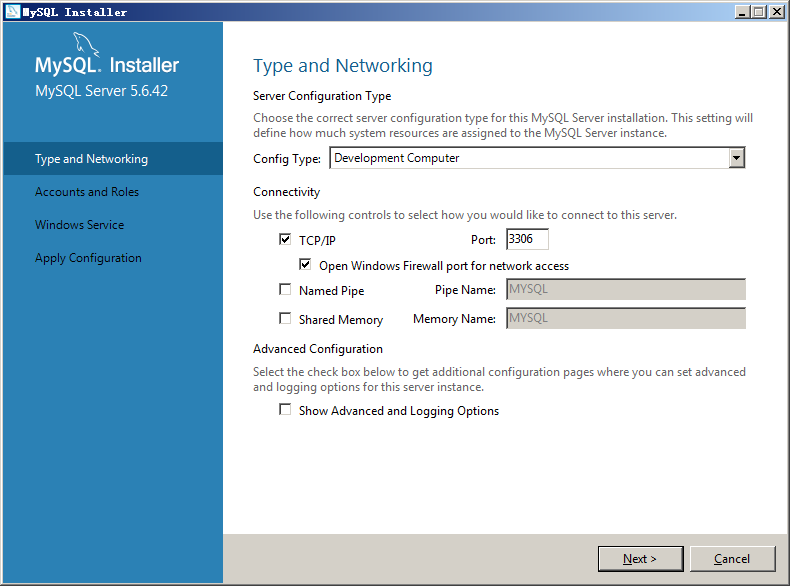Click the MySQL Server 5.6.42 version text
This screenshot has height=586, width=790.
click(101, 91)
